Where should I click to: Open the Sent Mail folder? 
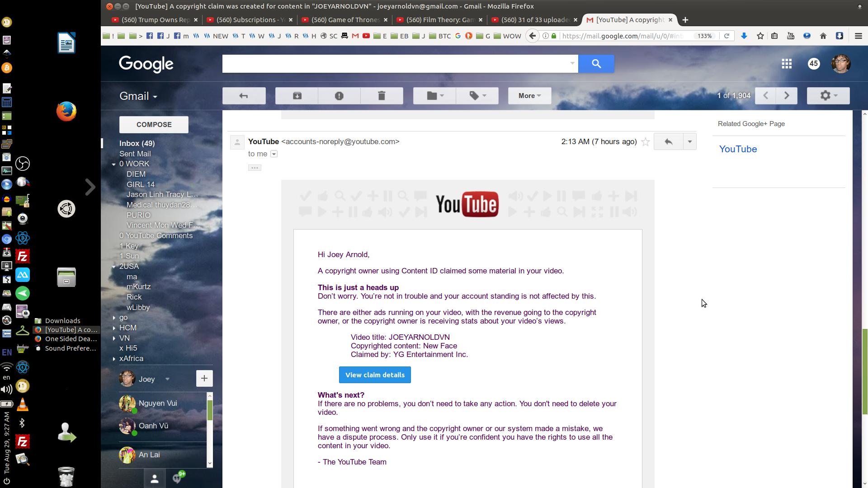click(135, 154)
